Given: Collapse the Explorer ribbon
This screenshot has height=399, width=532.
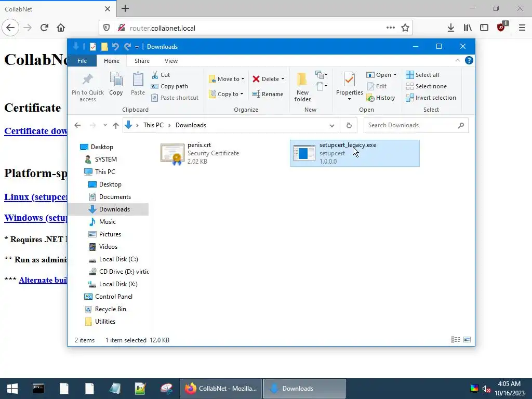Looking at the screenshot, I should point(457,60).
